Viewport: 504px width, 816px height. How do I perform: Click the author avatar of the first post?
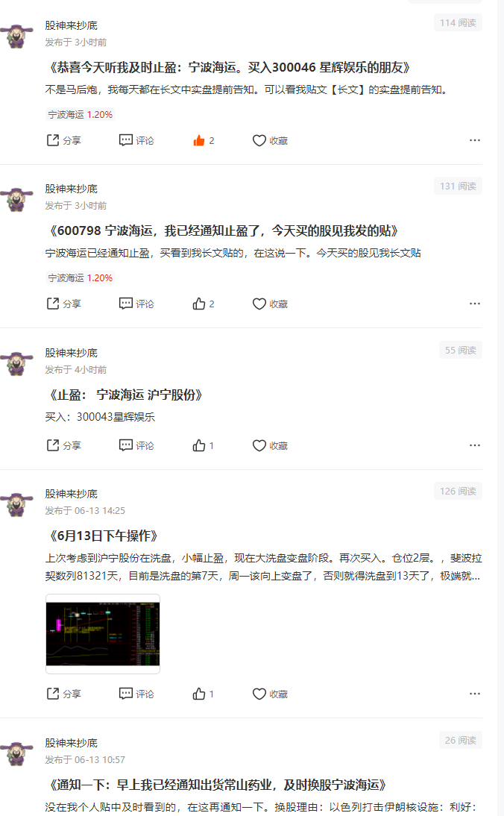point(16,35)
